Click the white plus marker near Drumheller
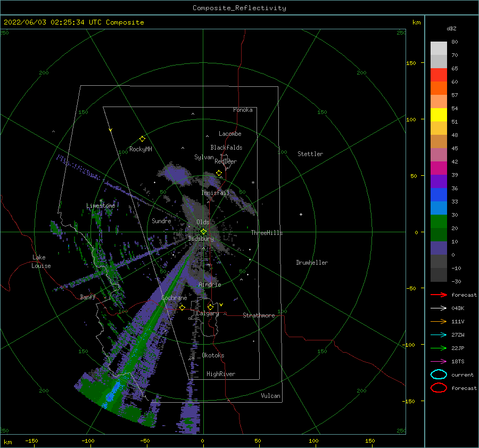 [301, 214]
